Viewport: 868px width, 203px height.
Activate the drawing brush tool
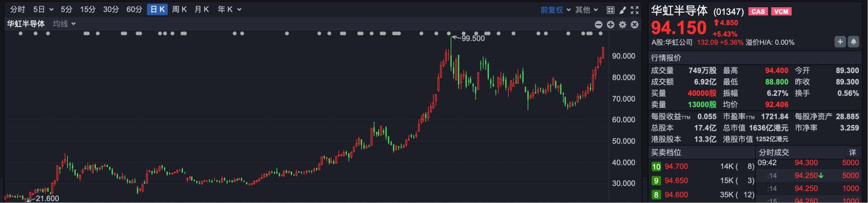pyautogui.click(x=622, y=10)
